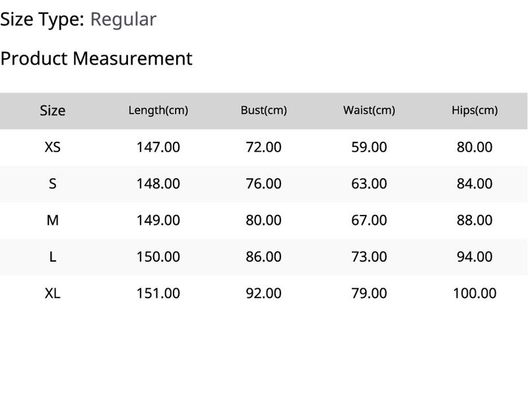Viewport: 528px width, 420px height.
Task: Click XS length value 147.00
Action: [x=158, y=147]
